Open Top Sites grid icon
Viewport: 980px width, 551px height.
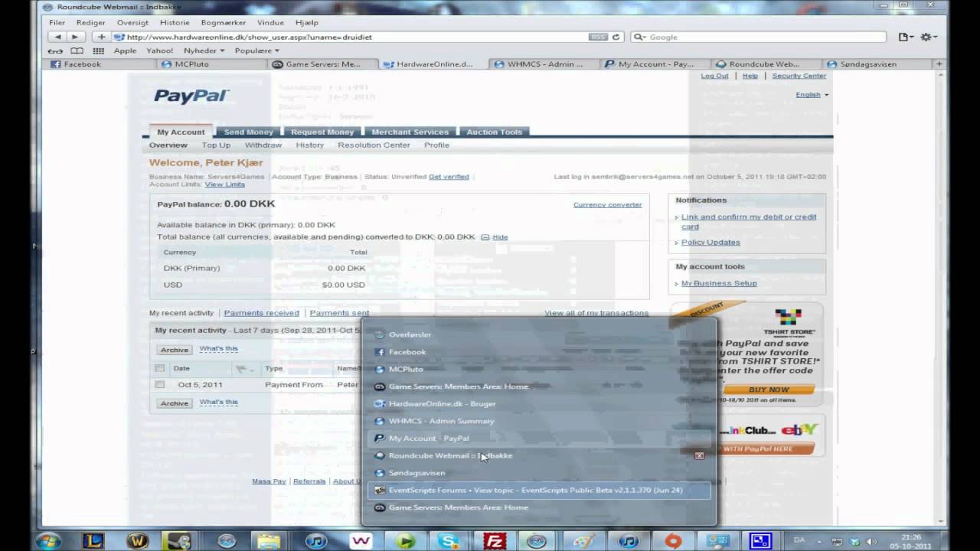(98, 51)
